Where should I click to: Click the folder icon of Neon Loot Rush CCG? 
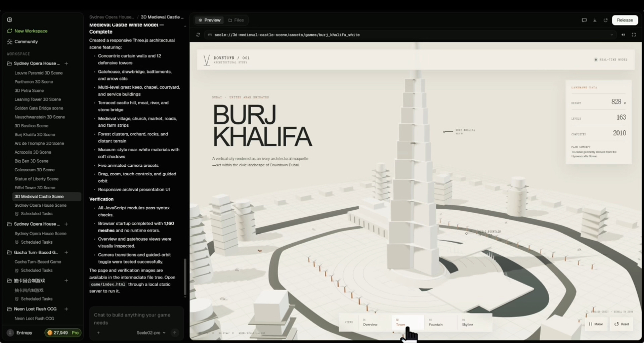pyautogui.click(x=9, y=309)
